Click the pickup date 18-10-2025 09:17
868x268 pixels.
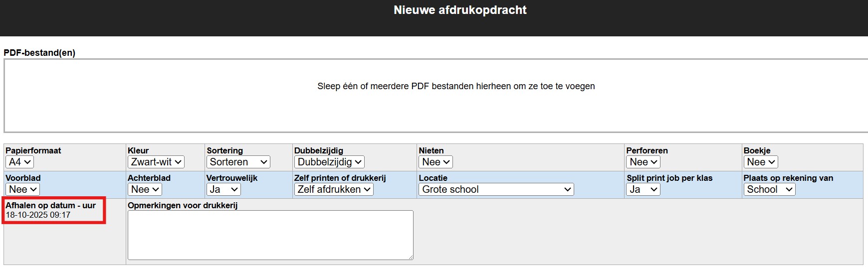[x=38, y=215]
